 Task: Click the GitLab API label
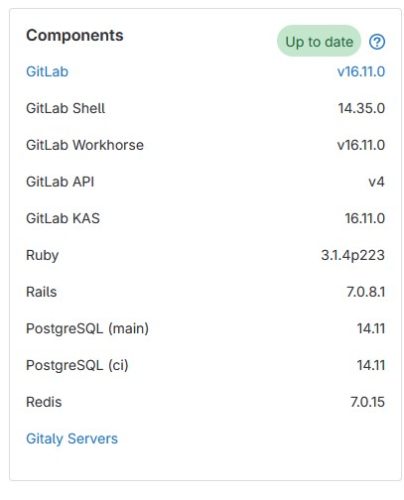[60, 182]
